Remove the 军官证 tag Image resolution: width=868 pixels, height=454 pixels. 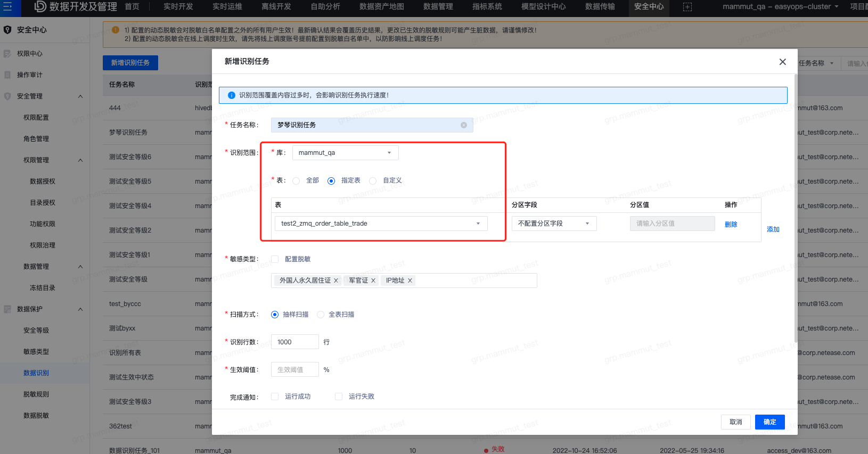tap(373, 280)
